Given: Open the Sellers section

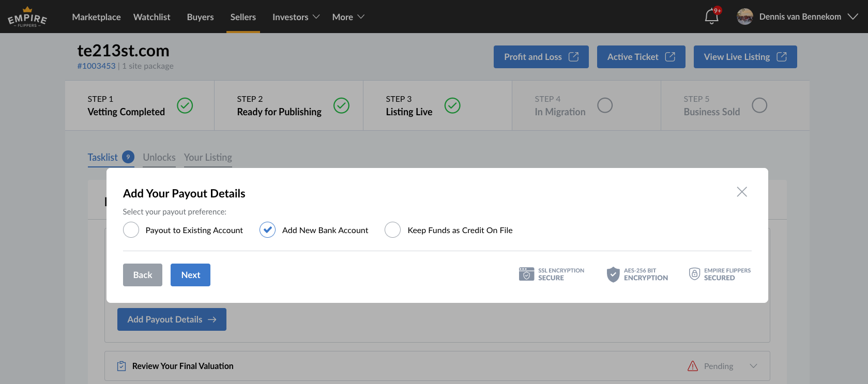Looking at the screenshot, I should click(x=243, y=17).
